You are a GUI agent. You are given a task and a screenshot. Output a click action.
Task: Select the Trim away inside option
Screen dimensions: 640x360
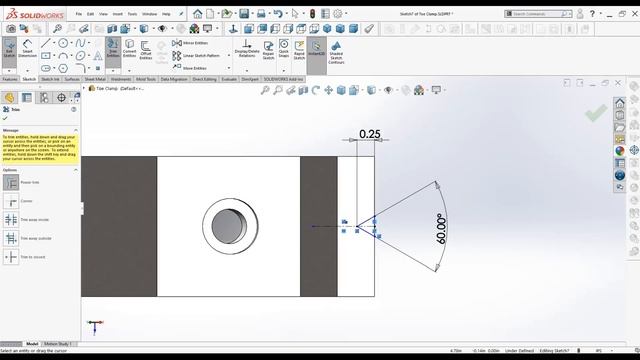pyautogui.click(x=11, y=220)
